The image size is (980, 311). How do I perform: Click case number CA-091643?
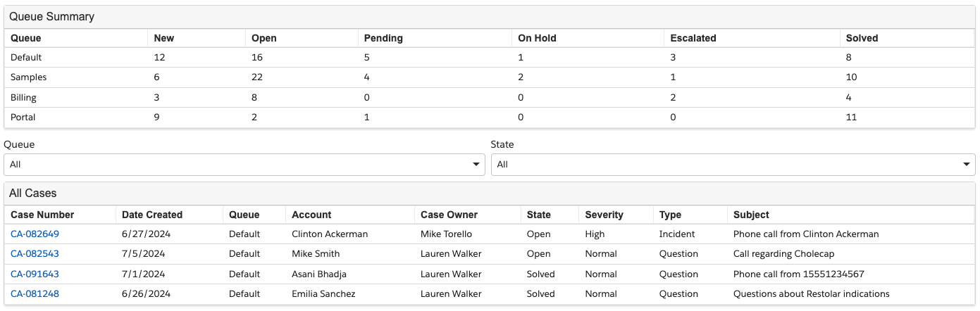pyautogui.click(x=35, y=274)
